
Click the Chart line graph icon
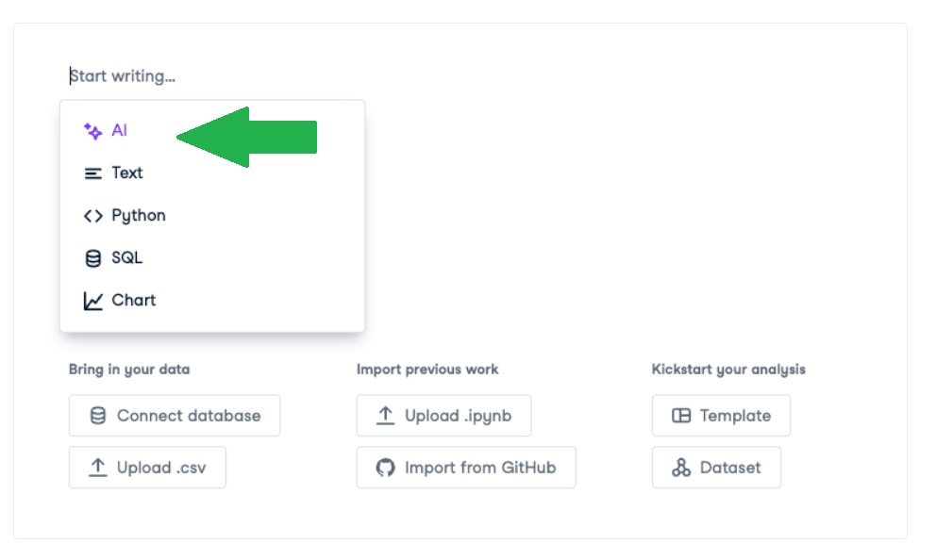point(92,301)
